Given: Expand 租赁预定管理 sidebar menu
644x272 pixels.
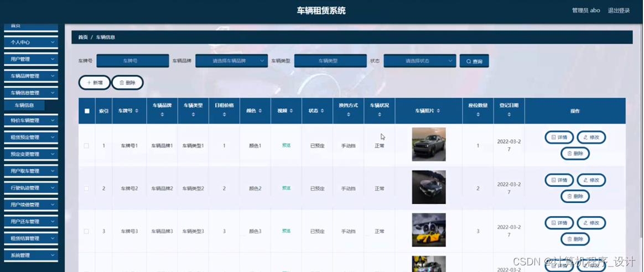Looking at the screenshot, I should pyautogui.click(x=31, y=138).
